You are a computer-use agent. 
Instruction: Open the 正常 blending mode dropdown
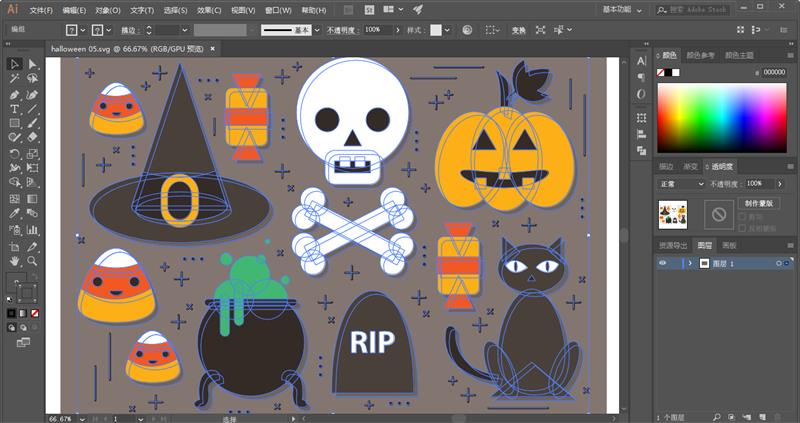click(681, 184)
